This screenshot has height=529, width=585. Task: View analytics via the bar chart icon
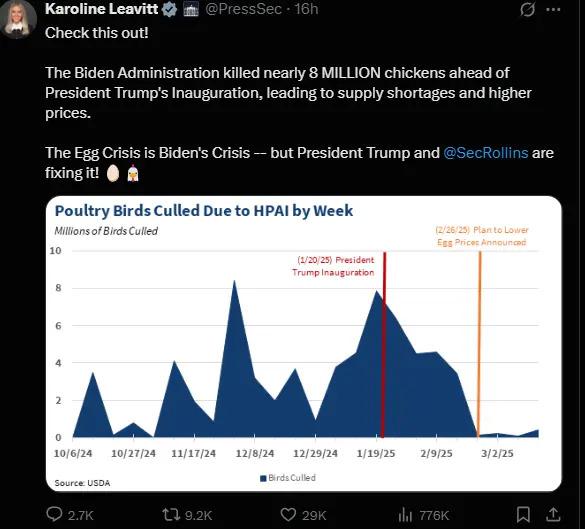pos(405,515)
